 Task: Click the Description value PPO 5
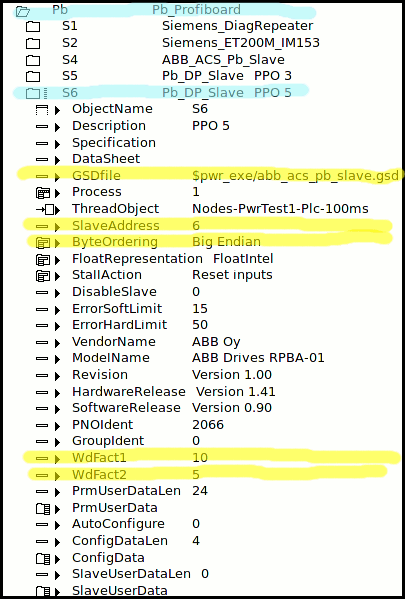tap(211, 126)
